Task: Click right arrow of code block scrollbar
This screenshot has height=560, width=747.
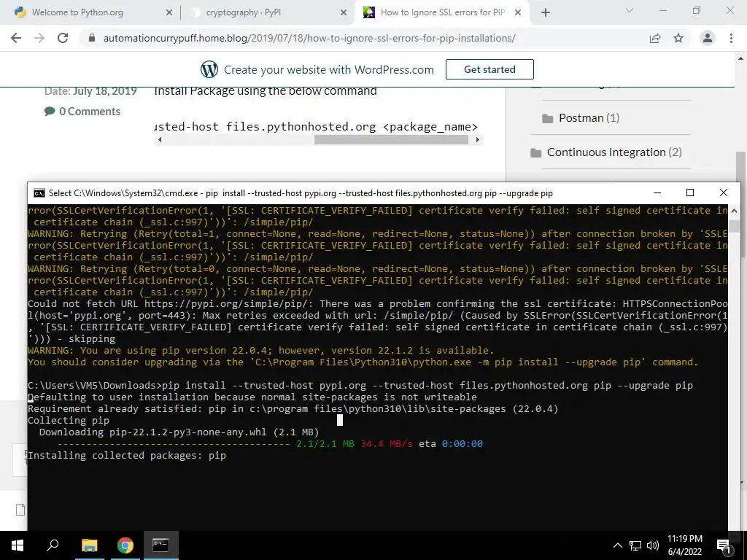Action: 477,139
